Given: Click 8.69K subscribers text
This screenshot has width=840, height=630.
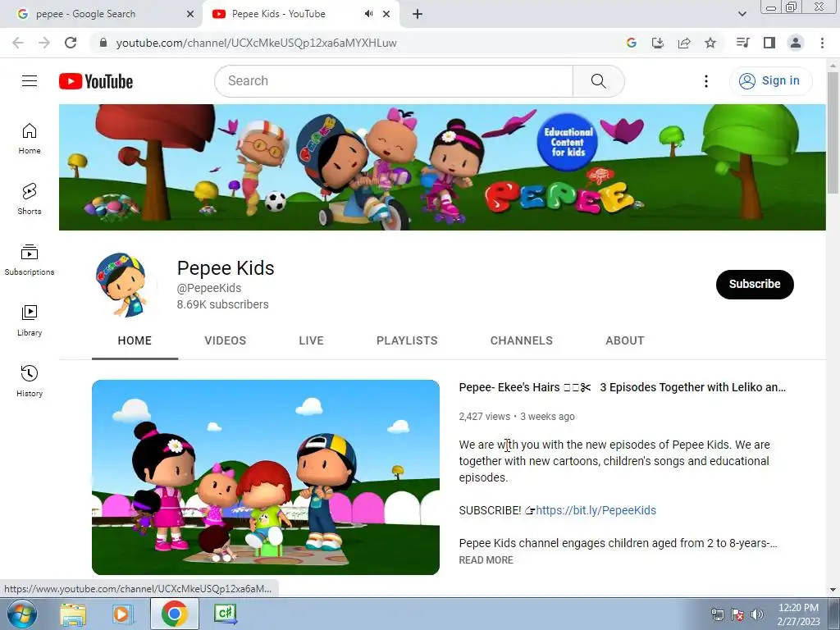Looking at the screenshot, I should click(223, 304).
